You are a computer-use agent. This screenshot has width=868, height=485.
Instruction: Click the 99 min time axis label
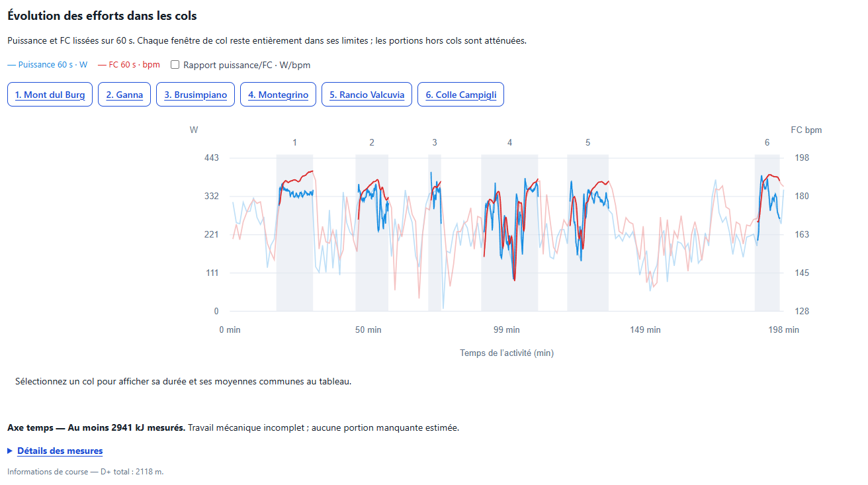point(507,330)
